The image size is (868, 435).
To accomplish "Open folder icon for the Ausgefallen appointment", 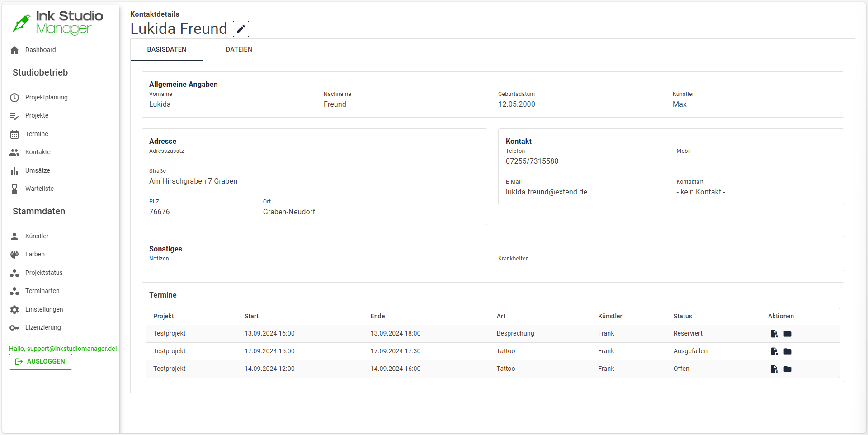I will (x=788, y=351).
